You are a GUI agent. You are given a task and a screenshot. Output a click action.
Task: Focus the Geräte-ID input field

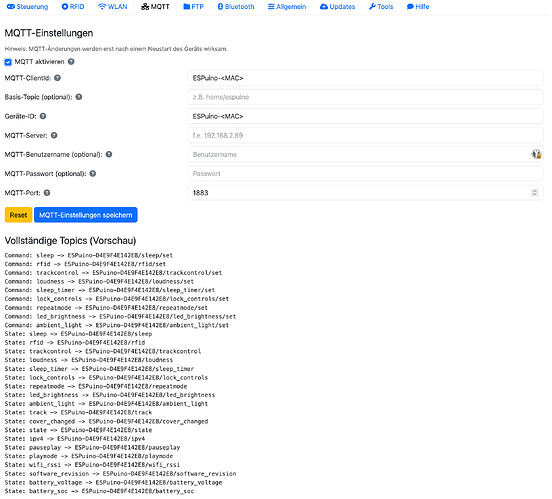(365, 116)
